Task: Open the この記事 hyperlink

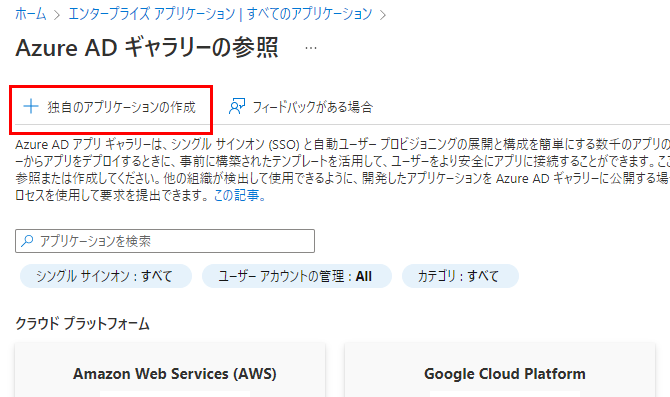Action: [x=236, y=195]
